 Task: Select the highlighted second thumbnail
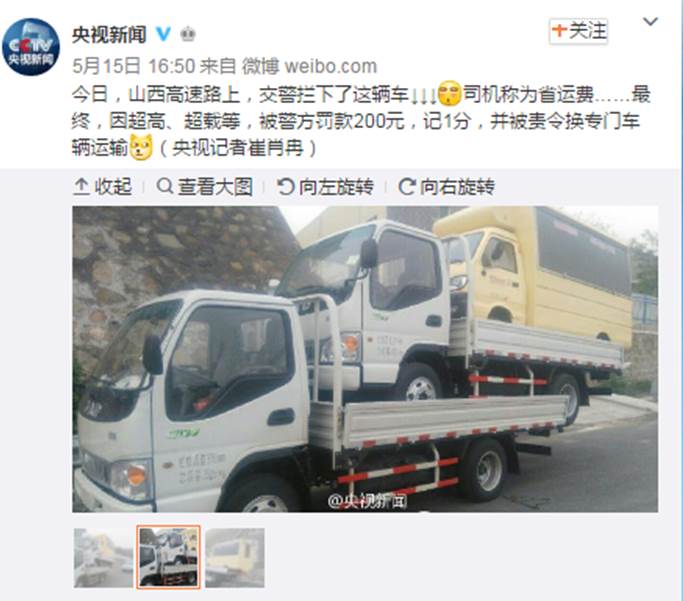coord(169,557)
